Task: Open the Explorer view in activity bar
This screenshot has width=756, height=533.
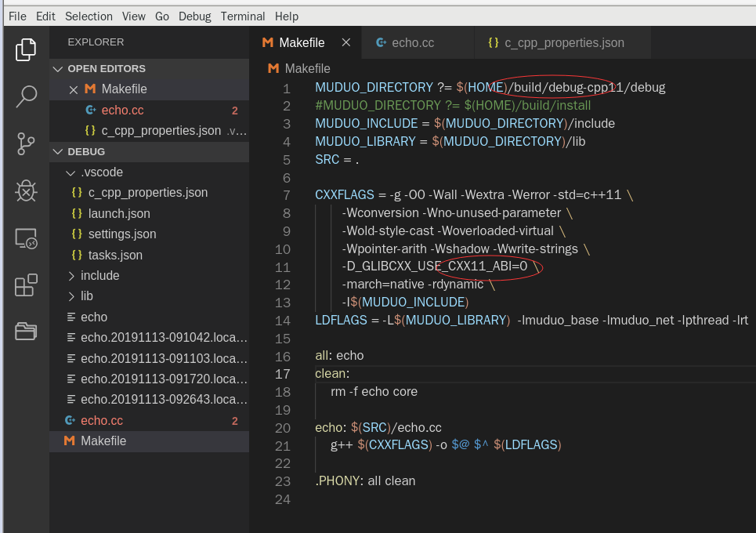Action: click(x=26, y=49)
